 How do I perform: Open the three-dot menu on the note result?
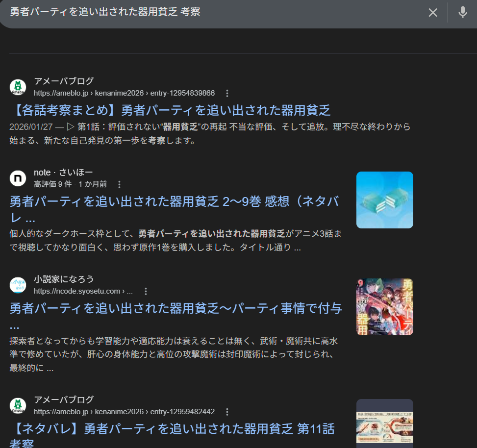[120, 184]
